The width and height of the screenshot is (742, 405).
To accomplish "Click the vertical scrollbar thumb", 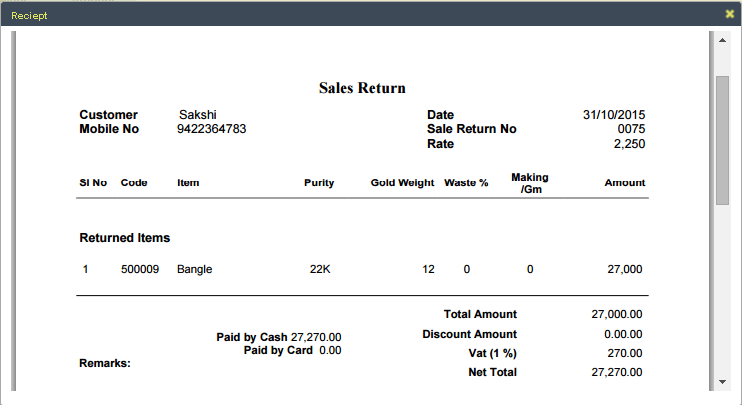I will [x=722, y=137].
